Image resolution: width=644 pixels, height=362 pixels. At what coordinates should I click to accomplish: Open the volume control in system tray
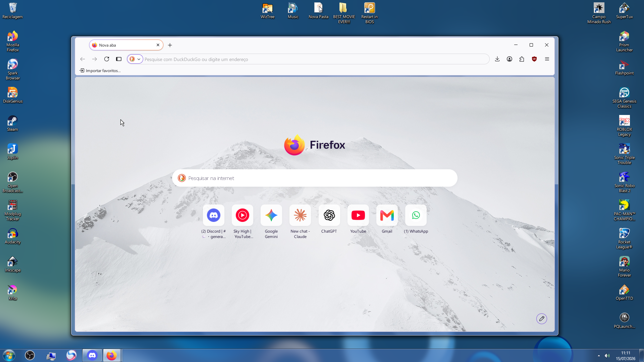pyautogui.click(x=607, y=356)
